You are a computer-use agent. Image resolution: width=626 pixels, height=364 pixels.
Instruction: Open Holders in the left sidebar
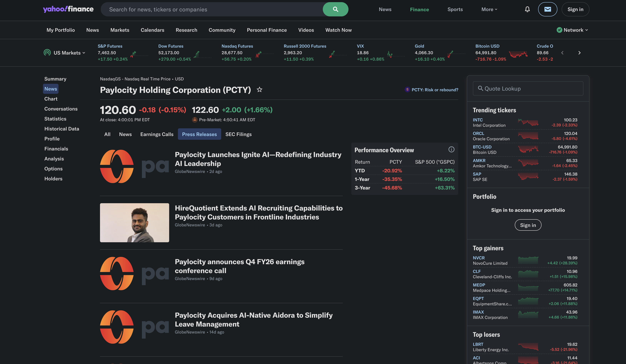[53, 178]
